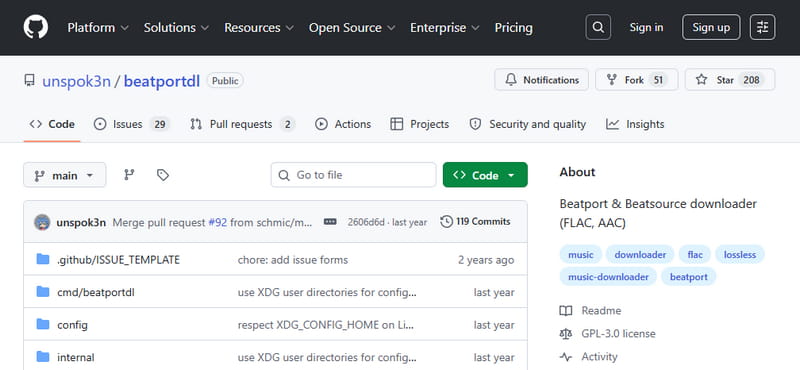Switch to the Insights tab
This screenshot has width=800, height=370.
(635, 124)
